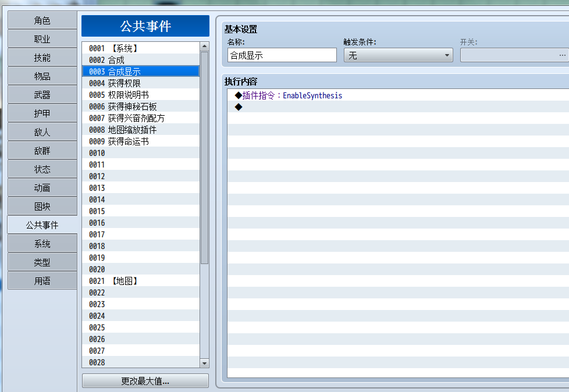Select event 0009 获得命运书

pos(141,141)
